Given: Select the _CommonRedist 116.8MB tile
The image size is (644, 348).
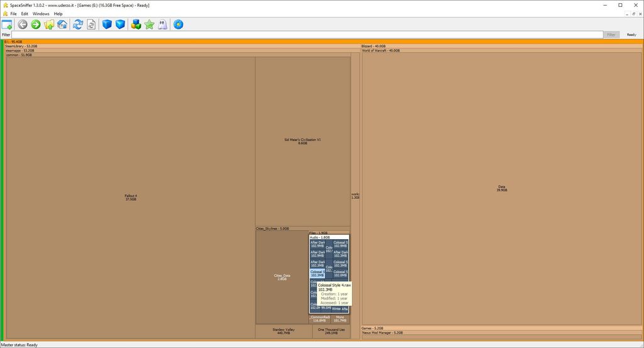Looking at the screenshot, I should pos(319,319).
